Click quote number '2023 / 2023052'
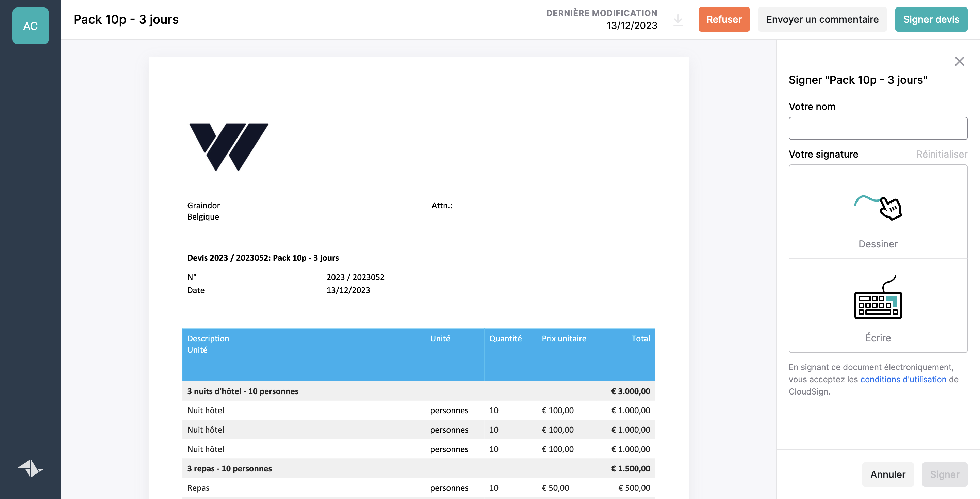The image size is (980, 499). [x=355, y=277]
